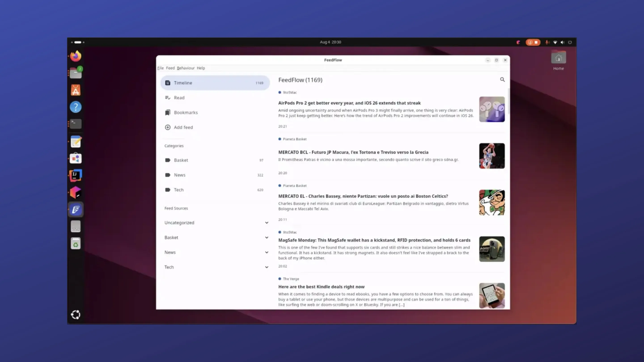Click the Tech count '620'
Viewport: 644px width, 362px height.
tap(260, 190)
